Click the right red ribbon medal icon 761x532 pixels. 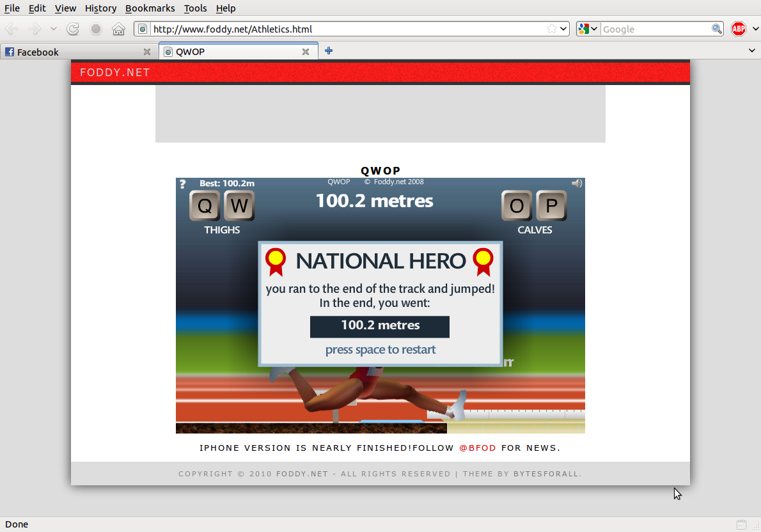[483, 262]
